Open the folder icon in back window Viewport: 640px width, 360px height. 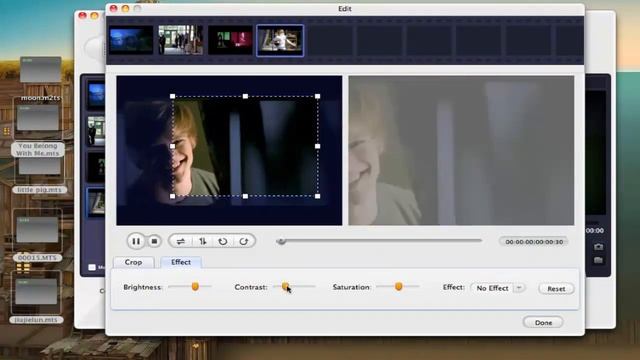[598, 260]
